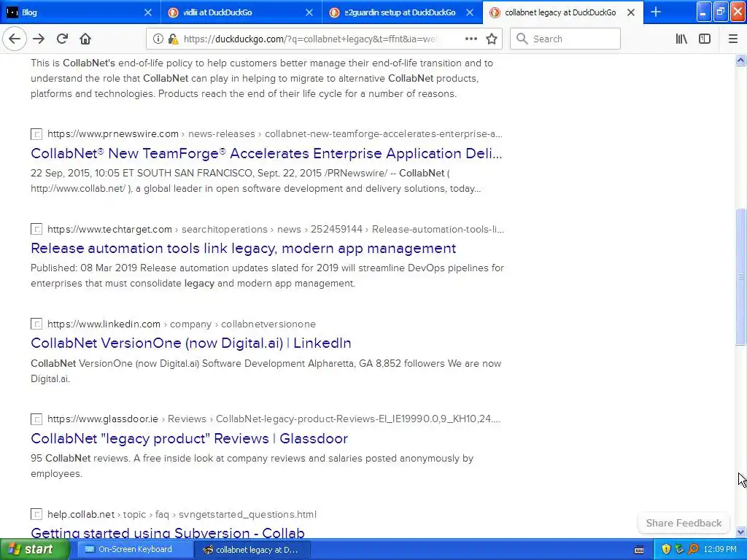Open the Firefox hamburger menu
The width and height of the screenshot is (747, 560).
click(732, 39)
